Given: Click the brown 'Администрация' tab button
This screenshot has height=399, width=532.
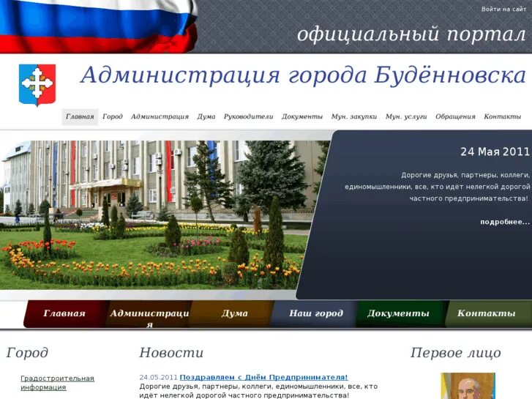Looking at the screenshot, I should 149,314.
